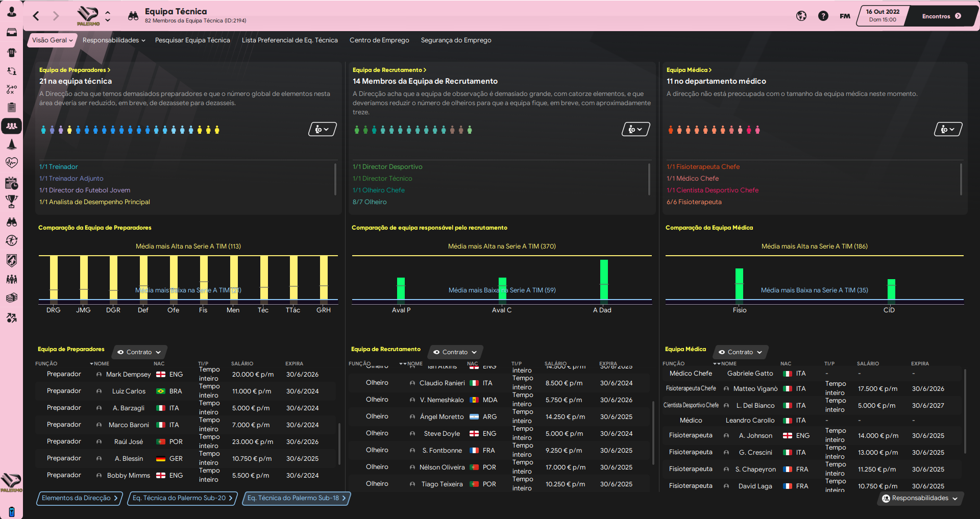The width and height of the screenshot is (980, 519).
Task: Open staff action dropdown in Equipa de Preparadores panel
Action: (x=323, y=129)
